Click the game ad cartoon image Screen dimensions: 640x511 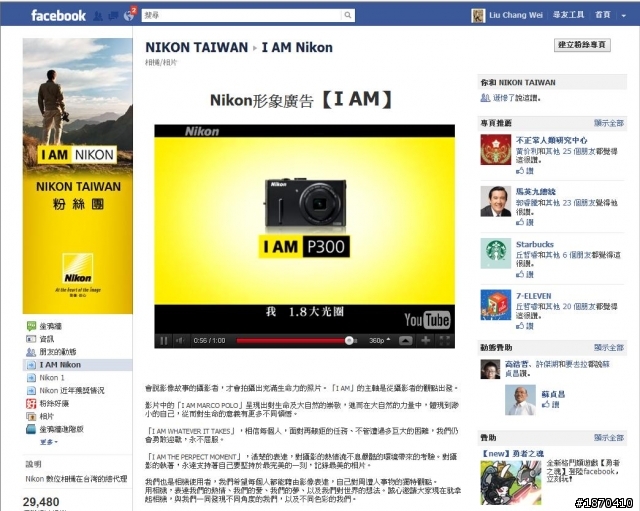(511, 482)
